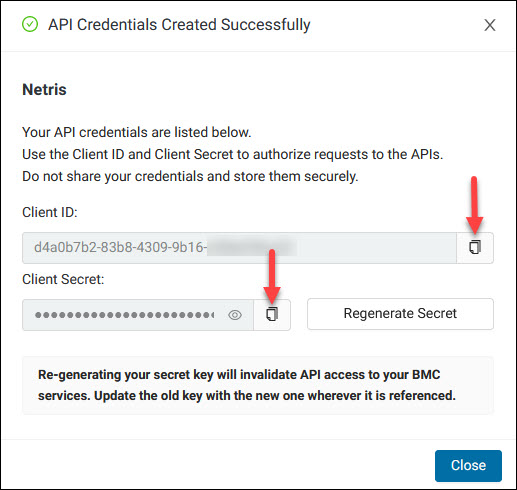Click the 'Do not share your credentials' line

click(x=190, y=176)
